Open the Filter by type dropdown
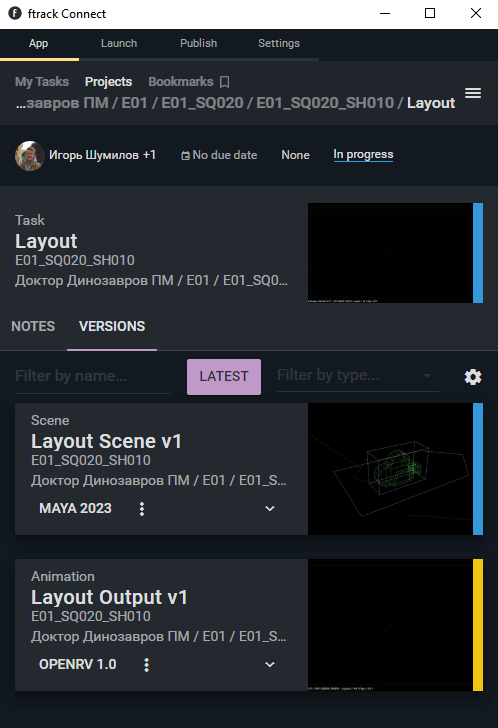Screen dimensions: 498x728 click(357, 375)
